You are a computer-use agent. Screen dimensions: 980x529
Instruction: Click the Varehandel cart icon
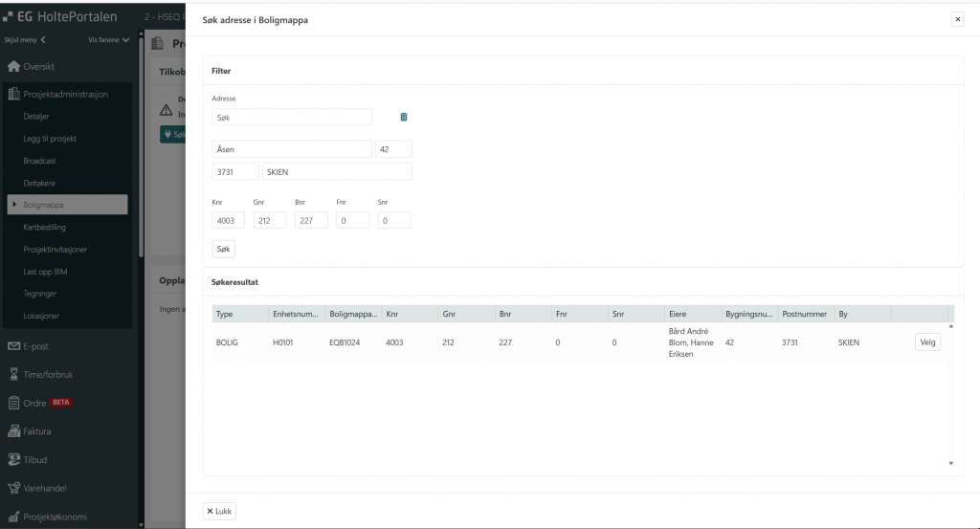(13, 488)
